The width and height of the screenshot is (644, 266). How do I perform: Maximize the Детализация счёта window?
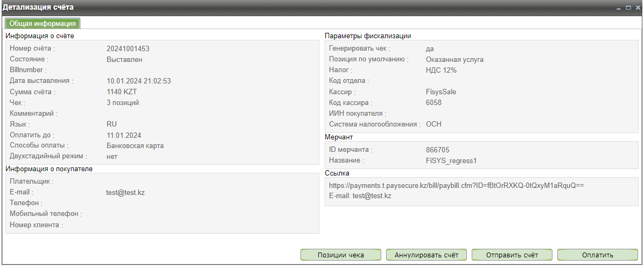[x=628, y=8]
